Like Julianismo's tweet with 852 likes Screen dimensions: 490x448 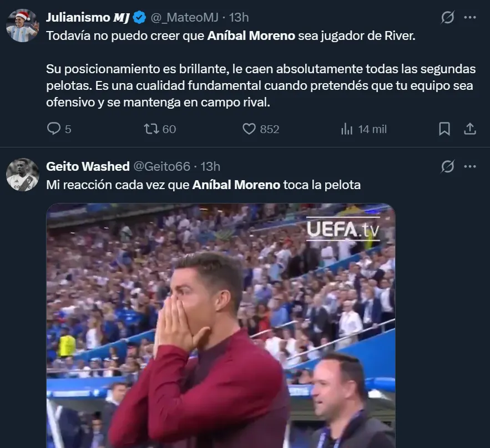pos(250,129)
